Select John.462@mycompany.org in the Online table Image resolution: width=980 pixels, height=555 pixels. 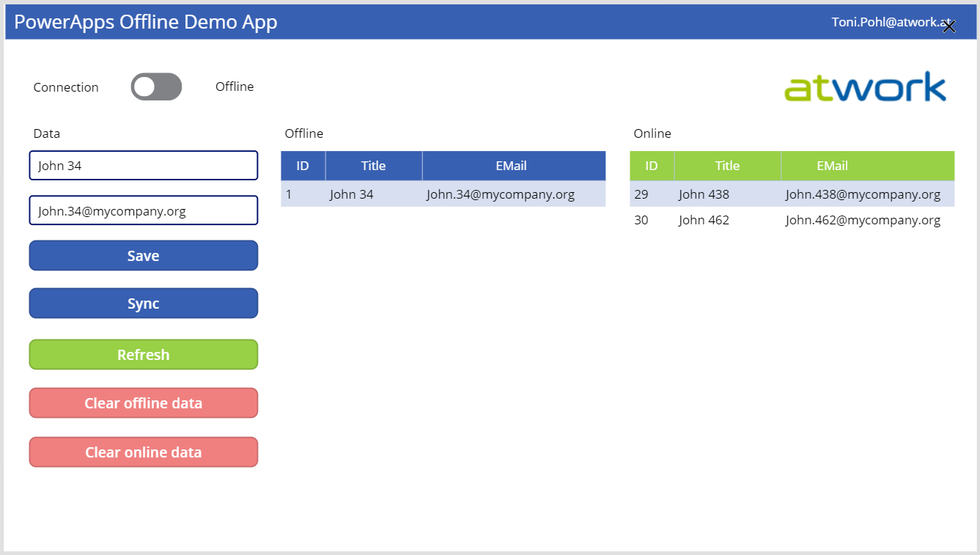[863, 220]
